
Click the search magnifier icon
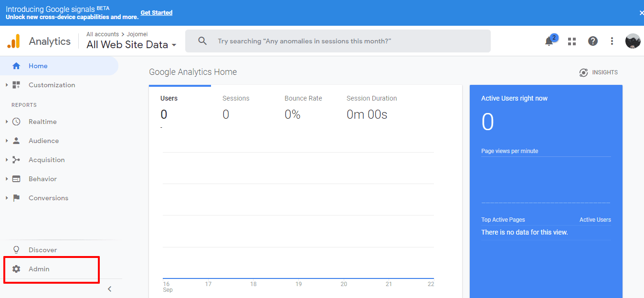tap(202, 41)
